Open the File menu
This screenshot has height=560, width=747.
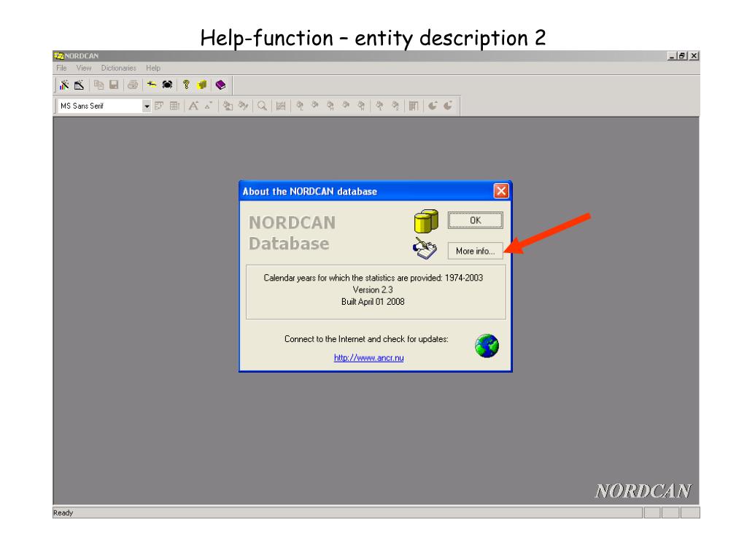[x=61, y=68]
